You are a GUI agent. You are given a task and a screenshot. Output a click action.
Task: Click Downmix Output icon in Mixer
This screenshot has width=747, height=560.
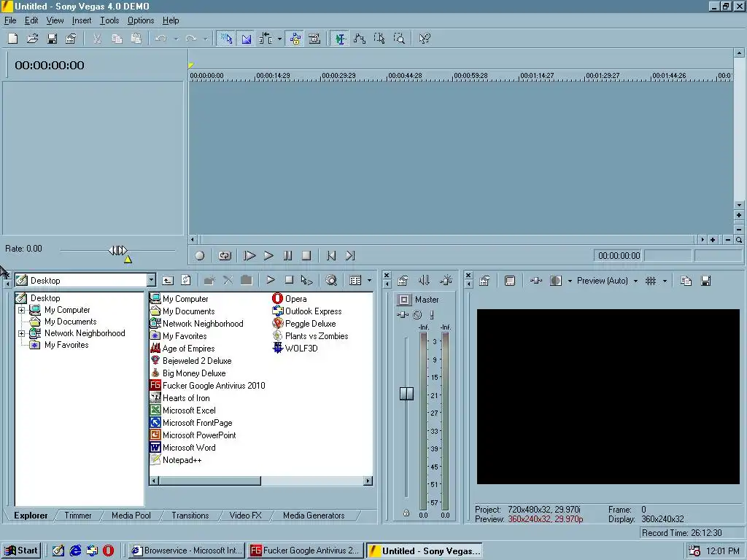tap(424, 281)
